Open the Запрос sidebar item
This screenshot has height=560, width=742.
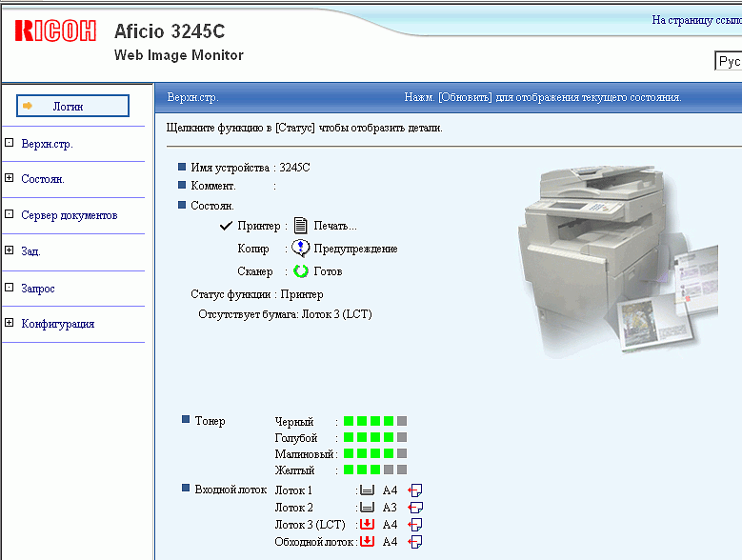38,288
